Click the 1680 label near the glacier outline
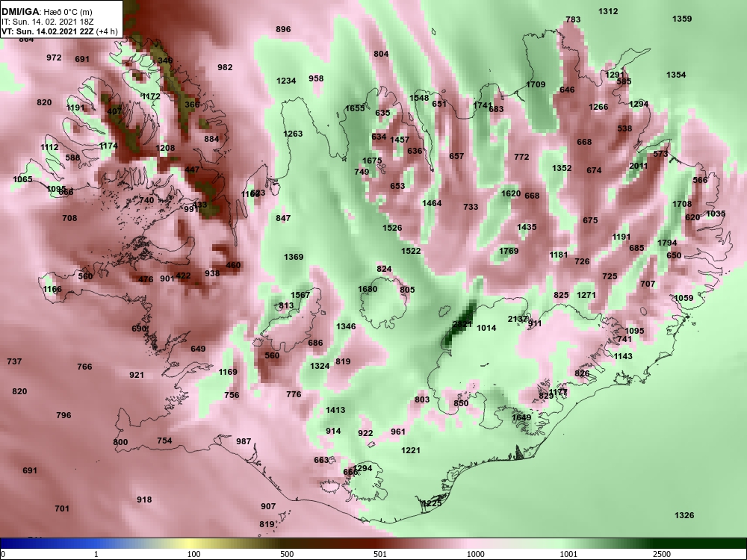 [368, 289]
